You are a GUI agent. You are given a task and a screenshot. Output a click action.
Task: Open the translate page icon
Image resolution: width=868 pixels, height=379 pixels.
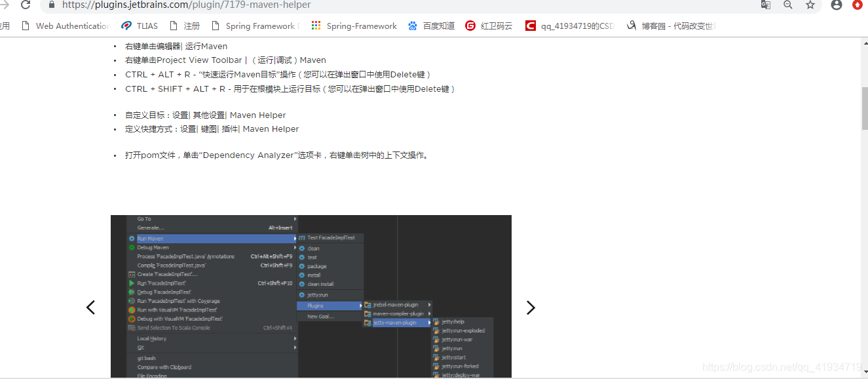coord(765,5)
